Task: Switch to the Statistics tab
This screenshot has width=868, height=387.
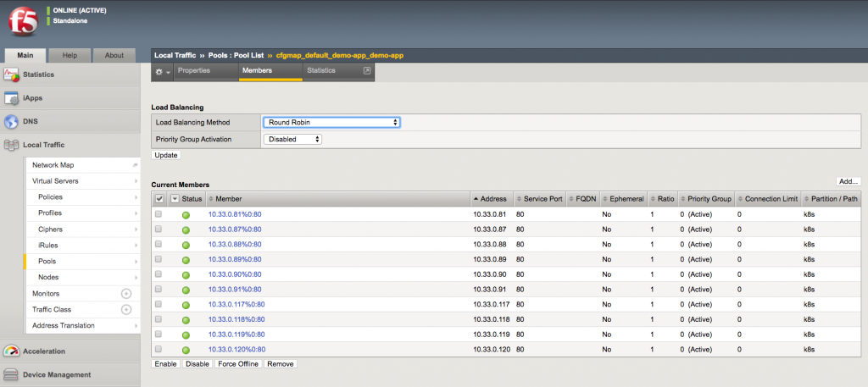Action: click(321, 71)
